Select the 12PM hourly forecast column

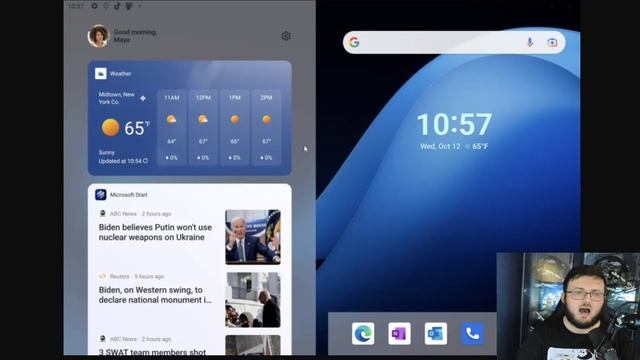pyautogui.click(x=203, y=127)
